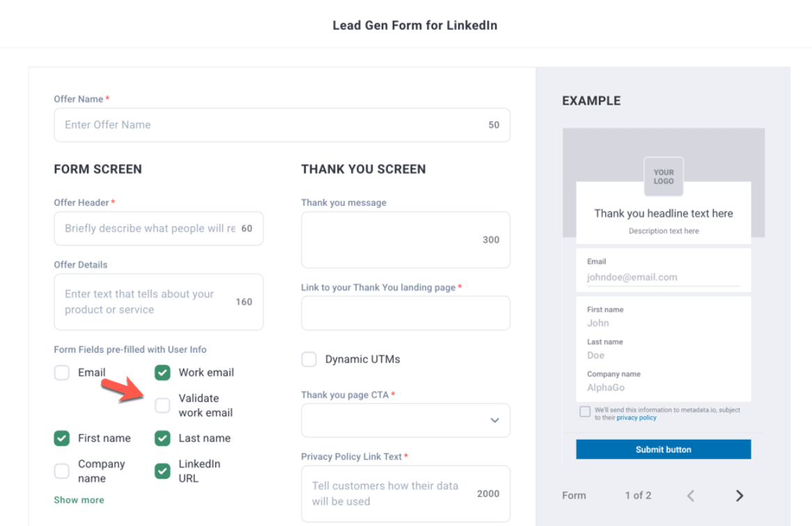This screenshot has height=526, width=812.
Task: Click the Thank you message text area
Action: tap(405, 239)
